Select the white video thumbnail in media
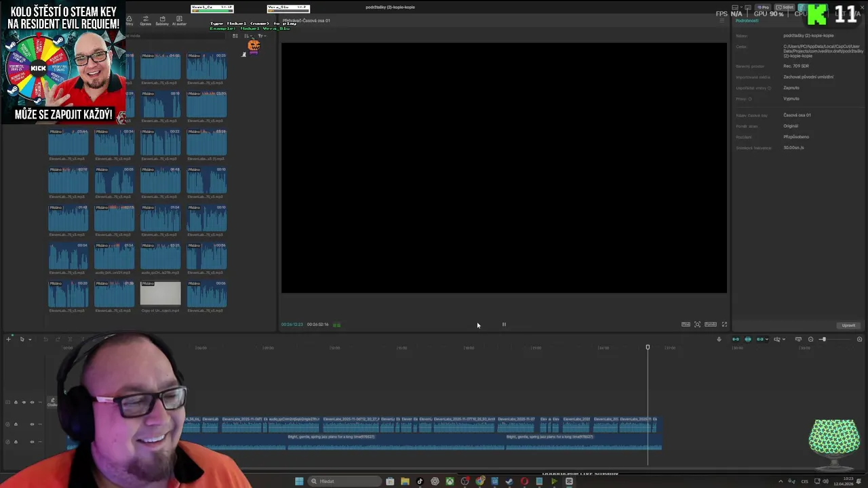Screen dimensions: 868x488 coord(161,293)
